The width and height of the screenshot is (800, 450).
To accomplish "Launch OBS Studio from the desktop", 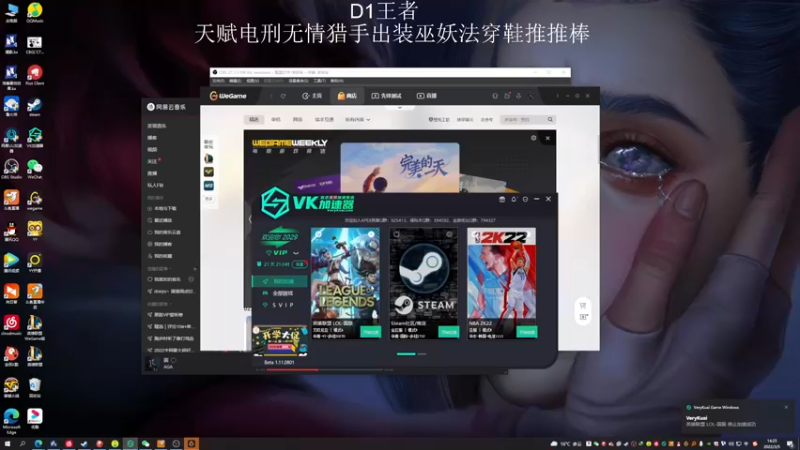I will click(11, 169).
